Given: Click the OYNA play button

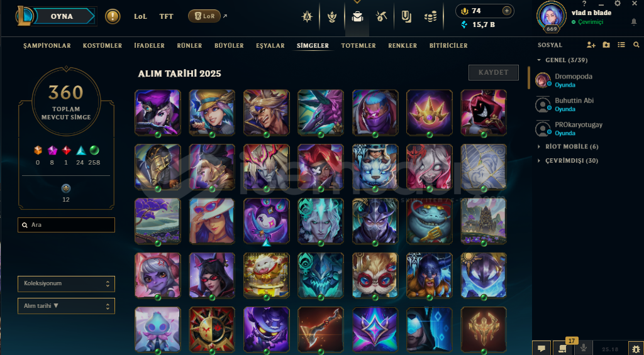Looking at the screenshot, I should coord(62,17).
